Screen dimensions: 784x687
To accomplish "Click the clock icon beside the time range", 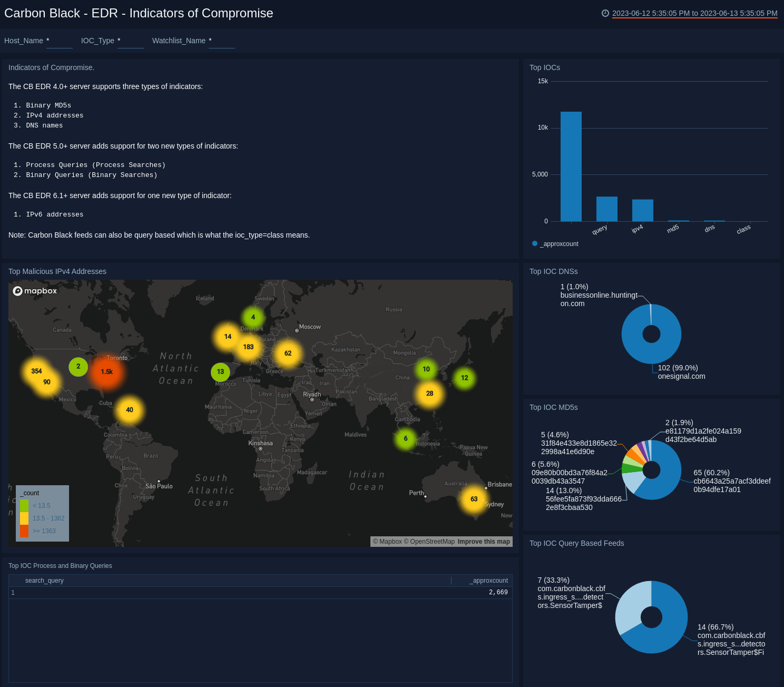I will [605, 13].
